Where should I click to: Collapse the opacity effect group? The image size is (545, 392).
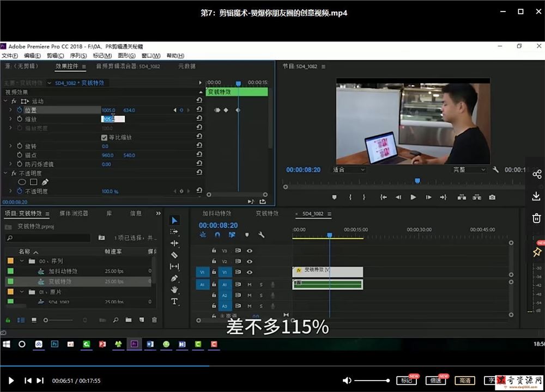pos(5,173)
